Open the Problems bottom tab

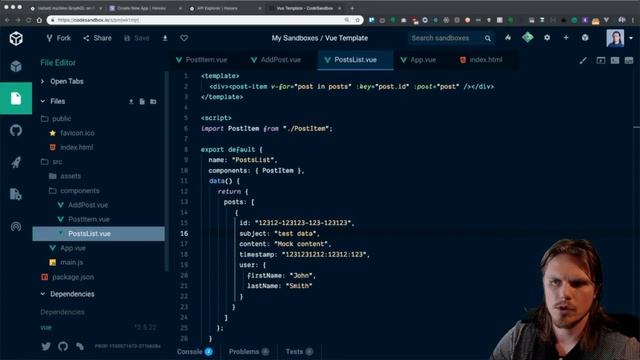pos(249,351)
